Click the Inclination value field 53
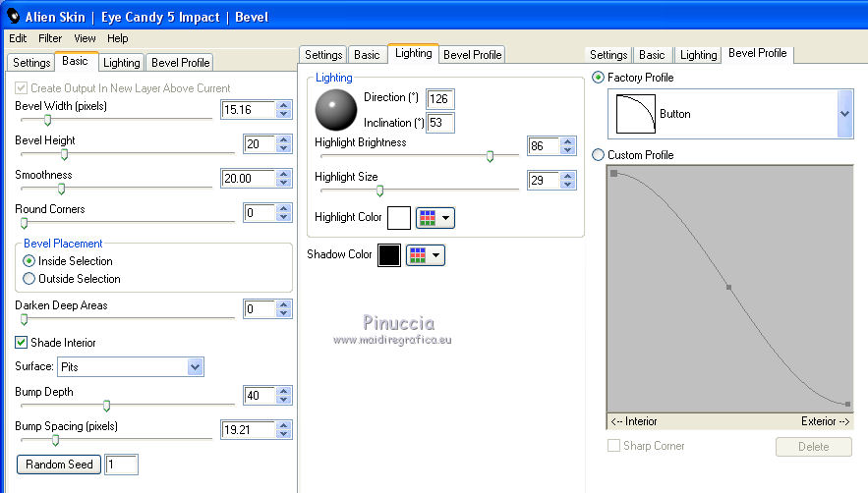The image size is (868, 493). (440, 123)
